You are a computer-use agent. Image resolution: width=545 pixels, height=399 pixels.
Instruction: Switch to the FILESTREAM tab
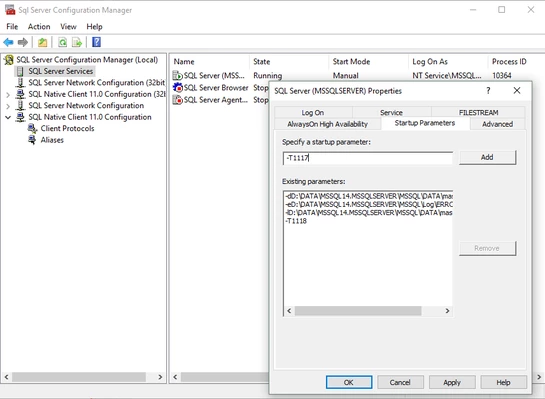click(x=478, y=113)
